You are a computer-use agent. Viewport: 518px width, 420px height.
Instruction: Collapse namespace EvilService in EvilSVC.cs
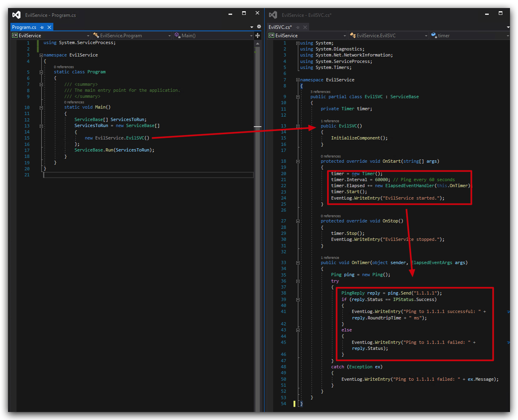pos(298,80)
